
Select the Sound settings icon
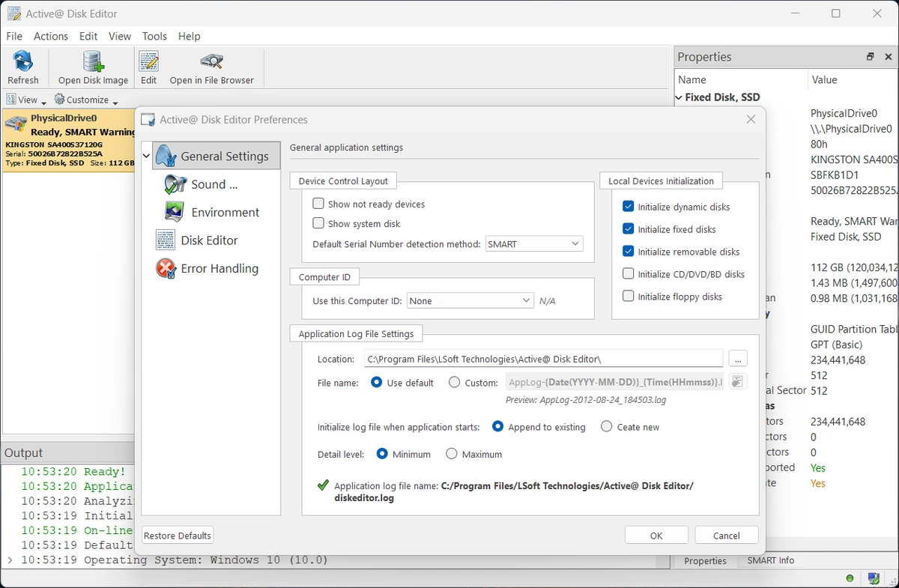(x=175, y=184)
